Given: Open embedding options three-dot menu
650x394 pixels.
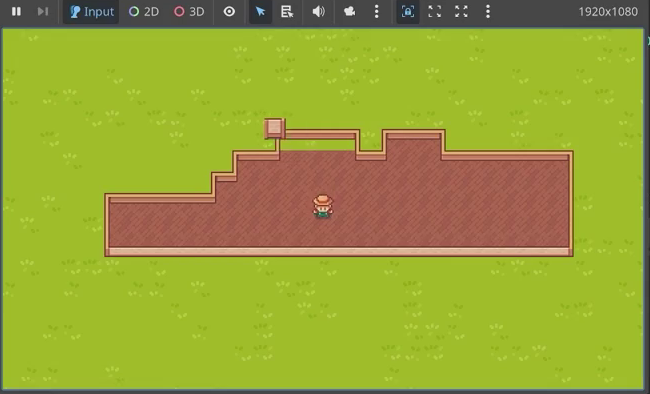Looking at the screenshot, I should tap(488, 12).
